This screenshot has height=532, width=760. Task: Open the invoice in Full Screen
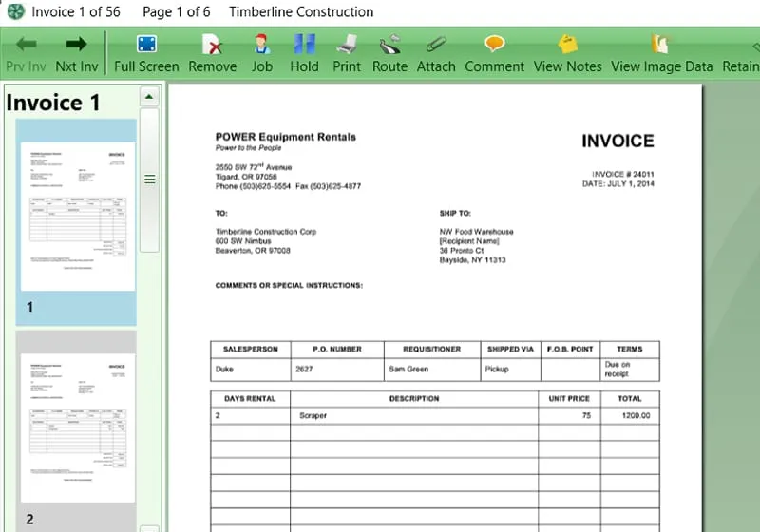pyautogui.click(x=146, y=53)
